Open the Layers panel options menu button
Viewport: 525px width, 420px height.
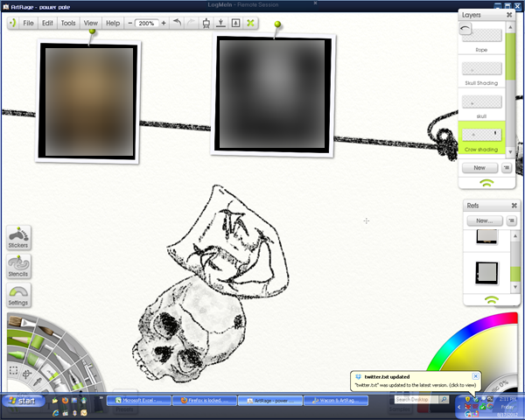[x=507, y=167]
